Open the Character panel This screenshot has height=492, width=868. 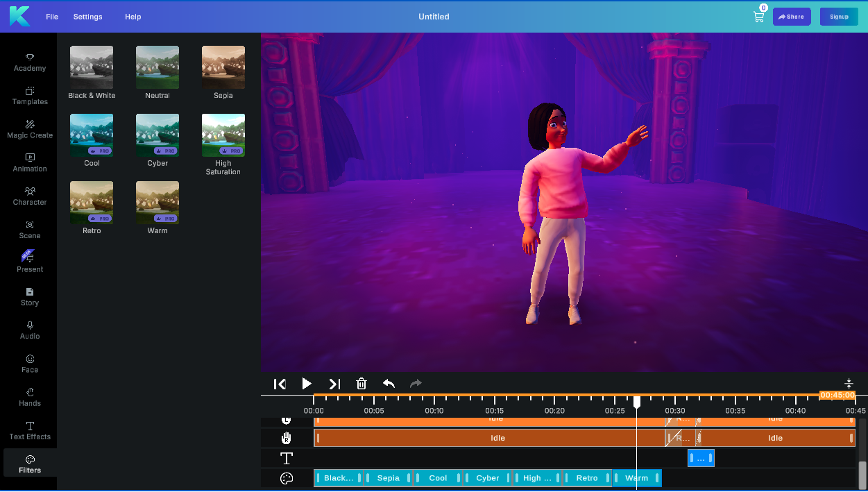pos(29,196)
